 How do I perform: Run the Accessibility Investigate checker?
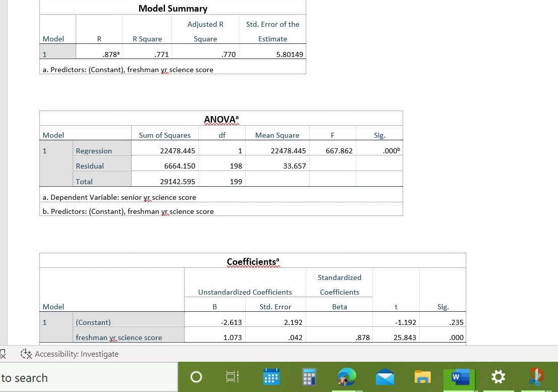click(x=76, y=354)
